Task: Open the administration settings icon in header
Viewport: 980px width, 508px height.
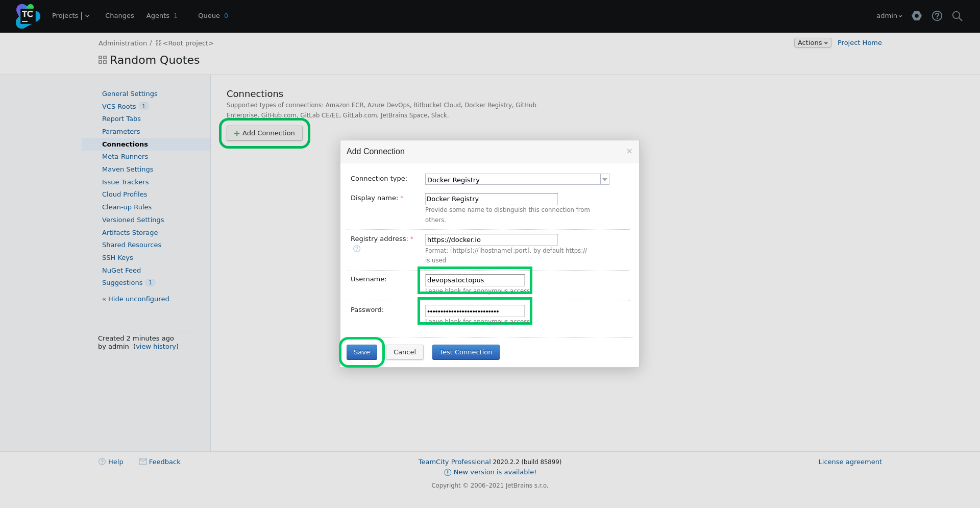Action: (917, 16)
